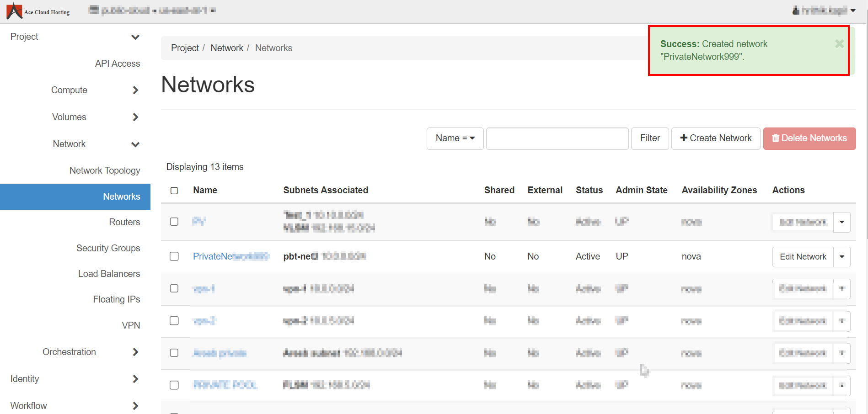Open action dropdown beside Edit Network for pbt-net

(x=841, y=257)
